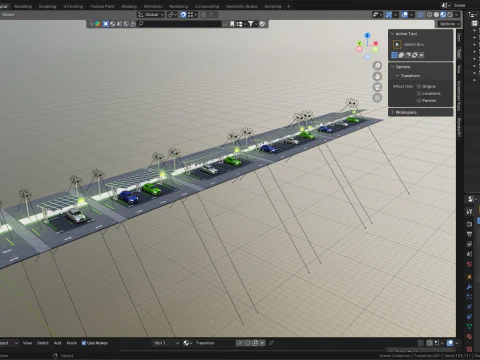Screen dimensions: 480x360
Task: Open the snapping options dropdown
Action: pyautogui.click(x=192, y=15)
